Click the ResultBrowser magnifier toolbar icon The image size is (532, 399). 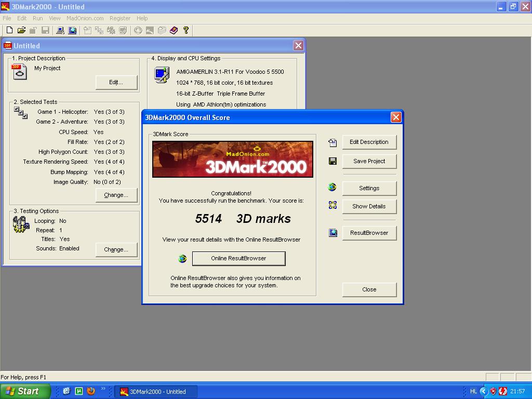[72, 30]
